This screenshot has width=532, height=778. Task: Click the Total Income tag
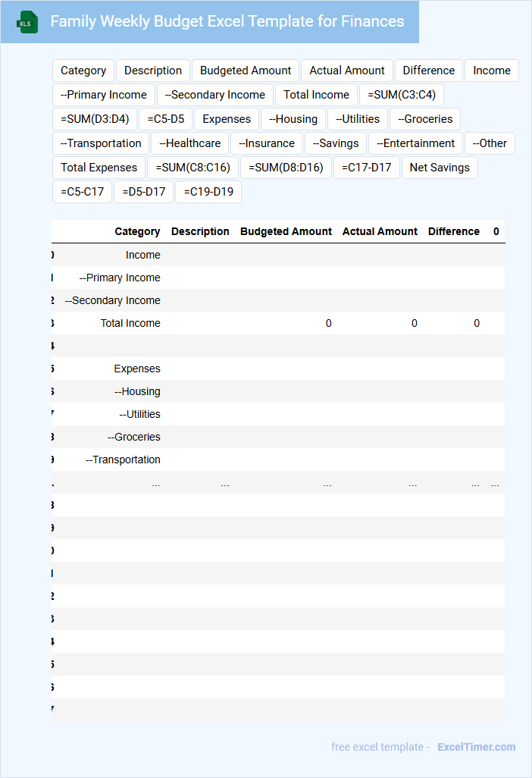tap(316, 95)
